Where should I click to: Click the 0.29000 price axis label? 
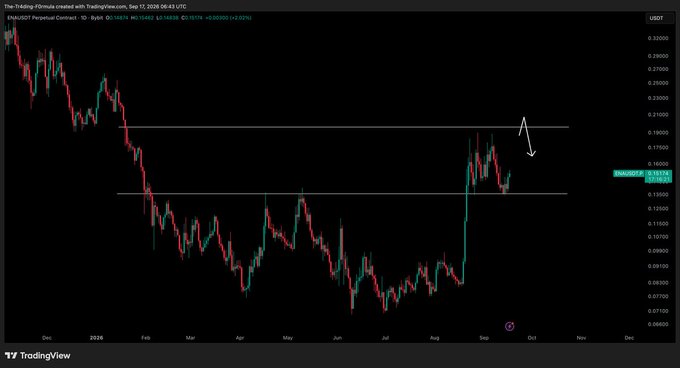coord(658,56)
